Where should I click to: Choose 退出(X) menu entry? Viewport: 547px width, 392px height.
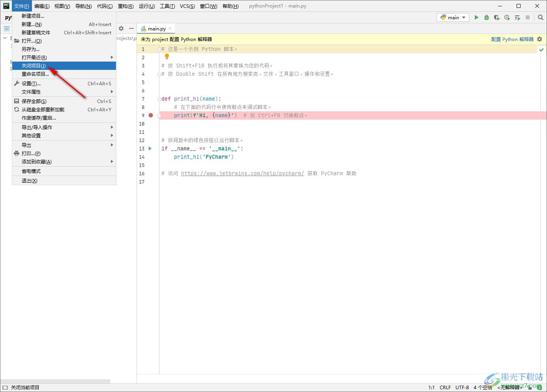[64, 180]
